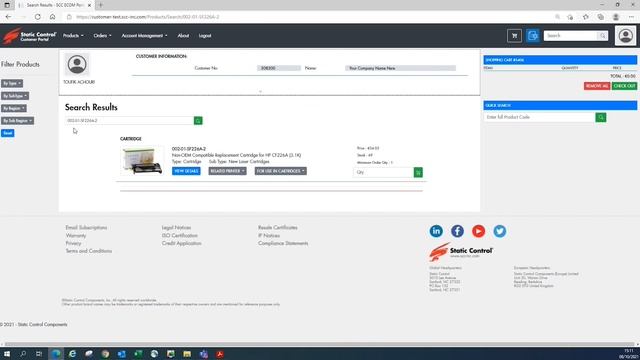This screenshot has width=640, height=360.
Task: Click Logout in the navbar
Action: (x=205, y=36)
